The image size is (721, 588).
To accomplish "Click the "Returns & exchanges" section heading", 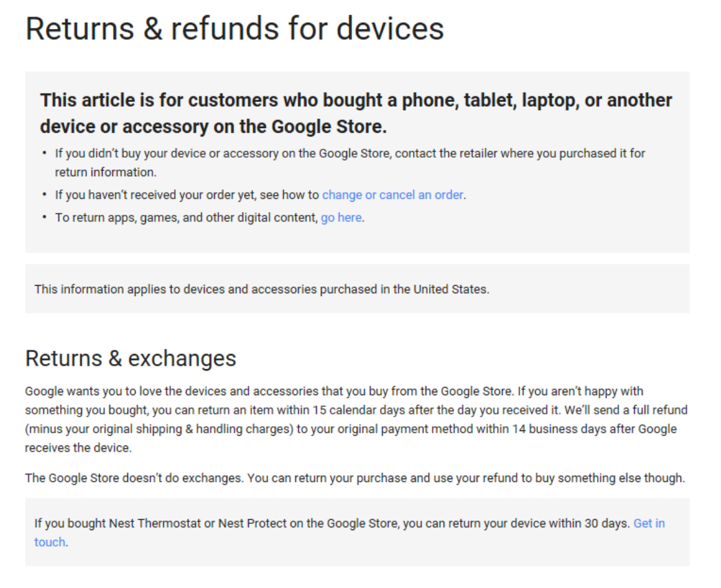I will tap(131, 358).
